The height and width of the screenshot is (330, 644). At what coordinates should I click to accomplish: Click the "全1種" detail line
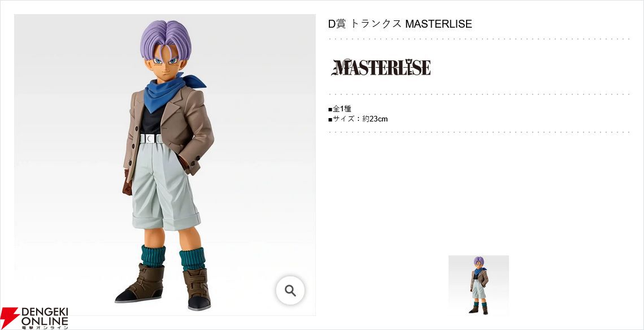(x=340, y=109)
